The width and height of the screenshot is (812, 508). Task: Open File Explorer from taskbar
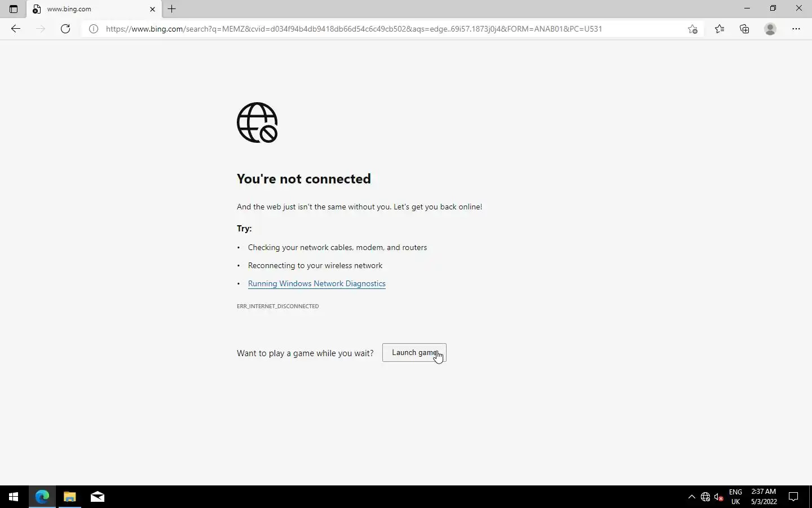click(70, 497)
